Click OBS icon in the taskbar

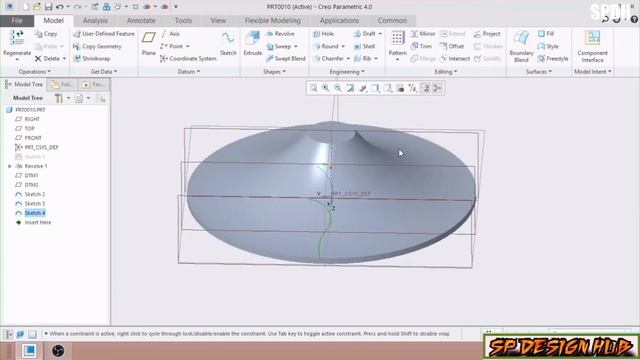[x=58, y=351]
